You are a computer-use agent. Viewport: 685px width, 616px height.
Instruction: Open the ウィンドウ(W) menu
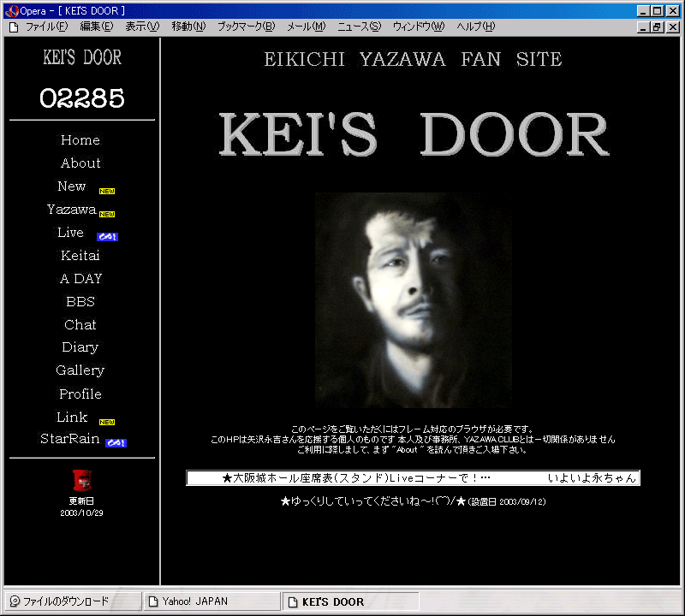pos(419,27)
